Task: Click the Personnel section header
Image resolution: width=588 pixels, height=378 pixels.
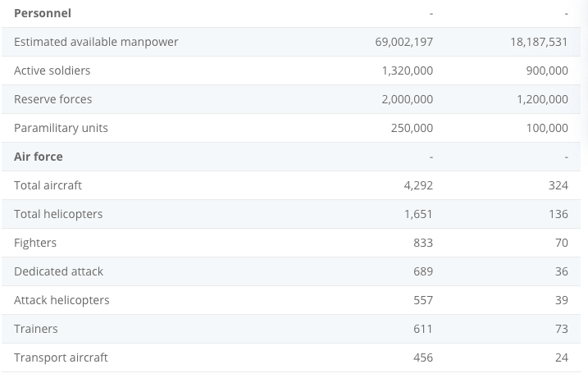Action: pos(43,13)
